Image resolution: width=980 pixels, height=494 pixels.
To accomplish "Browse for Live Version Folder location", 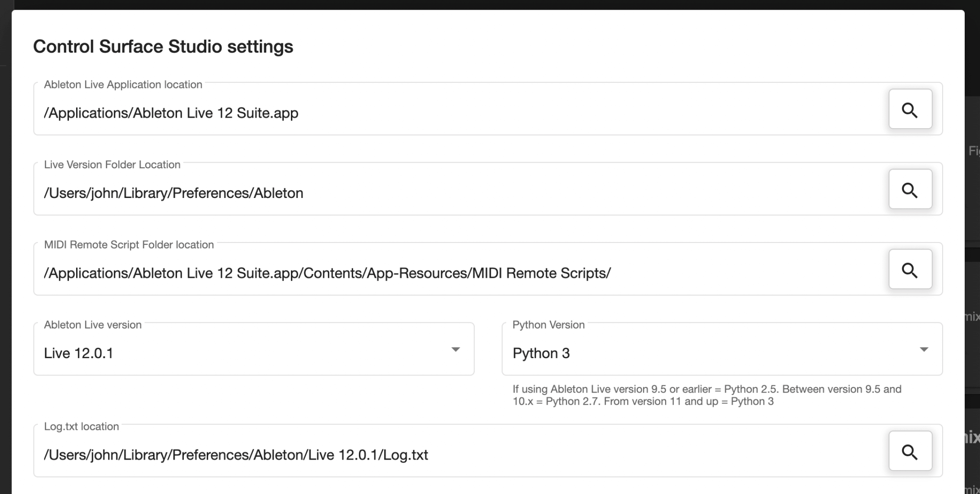I will click(x=910, y=189).
